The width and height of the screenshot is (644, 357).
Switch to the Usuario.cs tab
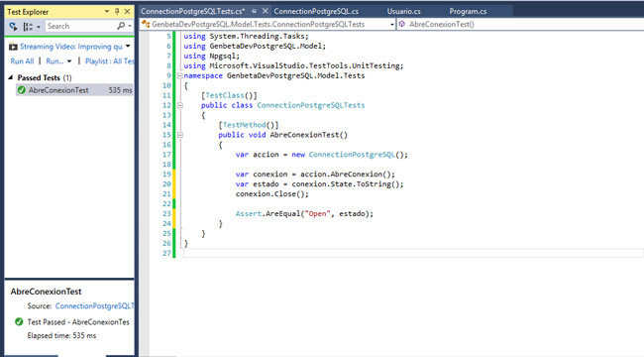(403, 11)
